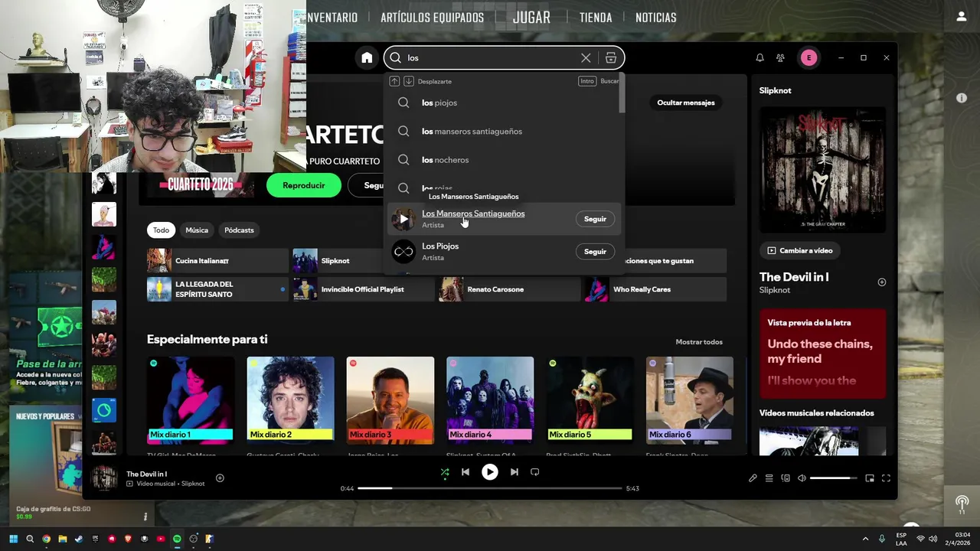Open connect to a device icon
Screen dimensions: 980x551
(786, 478)
